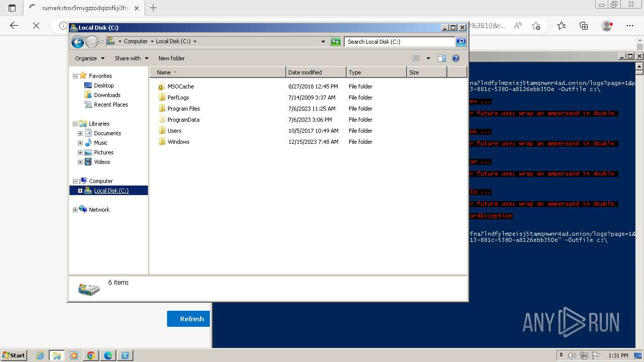
Task: Click the volume icon in system tray
Action: [572, 355]
